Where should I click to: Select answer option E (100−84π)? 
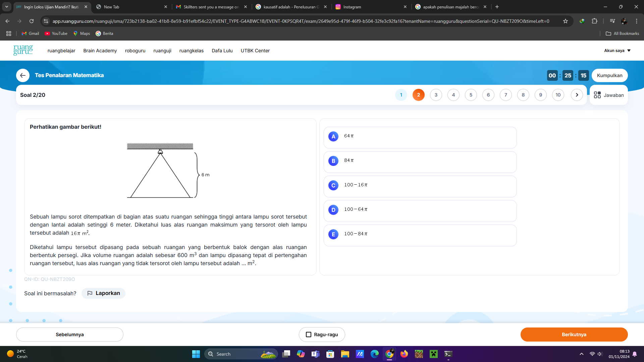coord(421,233)
